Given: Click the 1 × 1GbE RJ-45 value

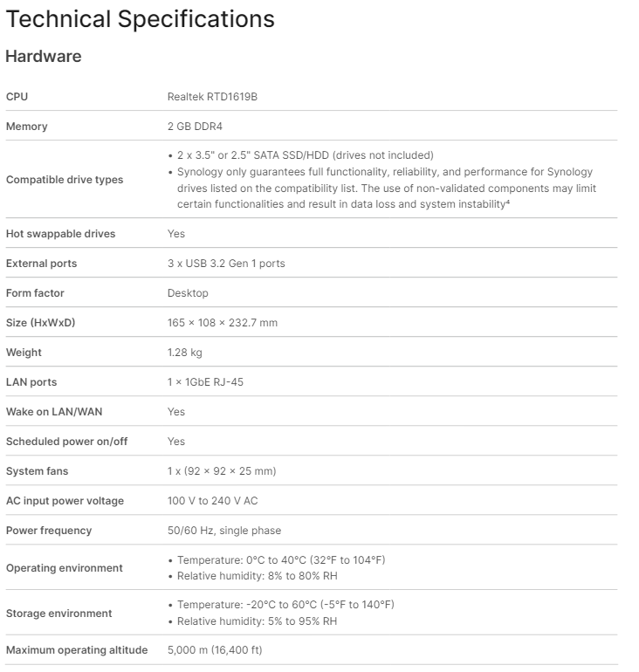Looking at the screenshot, I should pyautogui.click(x=205, y=382).
